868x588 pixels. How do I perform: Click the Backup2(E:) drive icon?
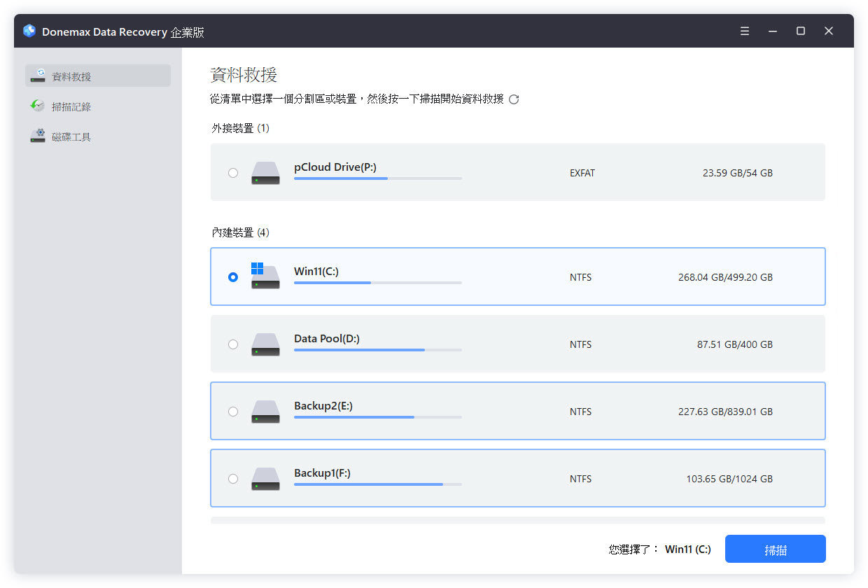(265, 412)
